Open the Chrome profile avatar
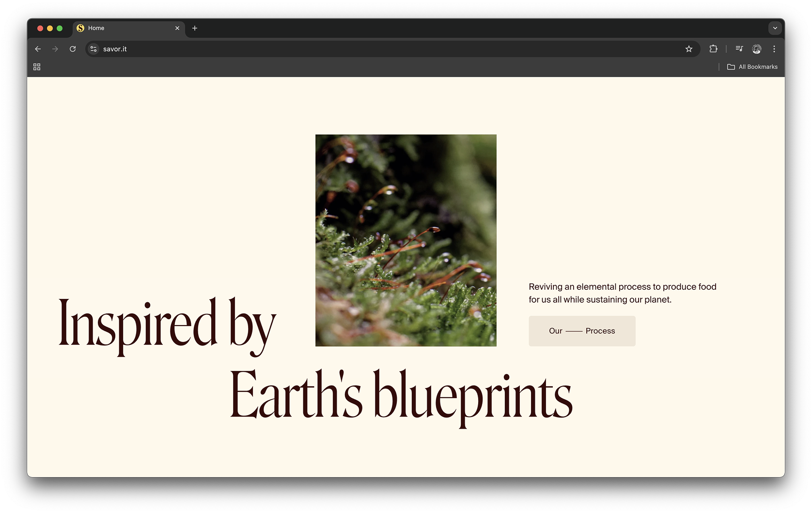This screenshot has height=513, width=812. tap(756, 49)
